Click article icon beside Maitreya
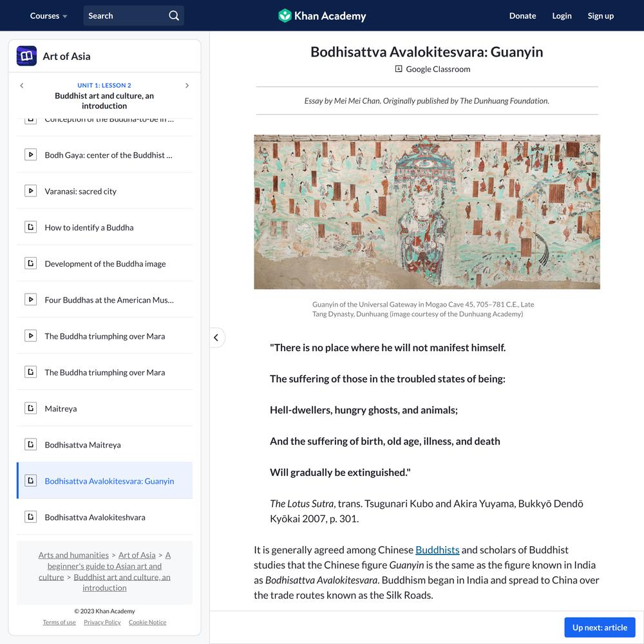Image resolution: width=644 pixels, height=644 pixels. (x=31, y=408)
